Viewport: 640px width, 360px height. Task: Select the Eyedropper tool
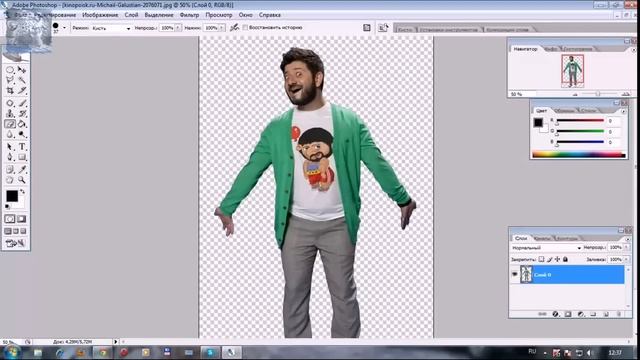[x=22, y=169]
